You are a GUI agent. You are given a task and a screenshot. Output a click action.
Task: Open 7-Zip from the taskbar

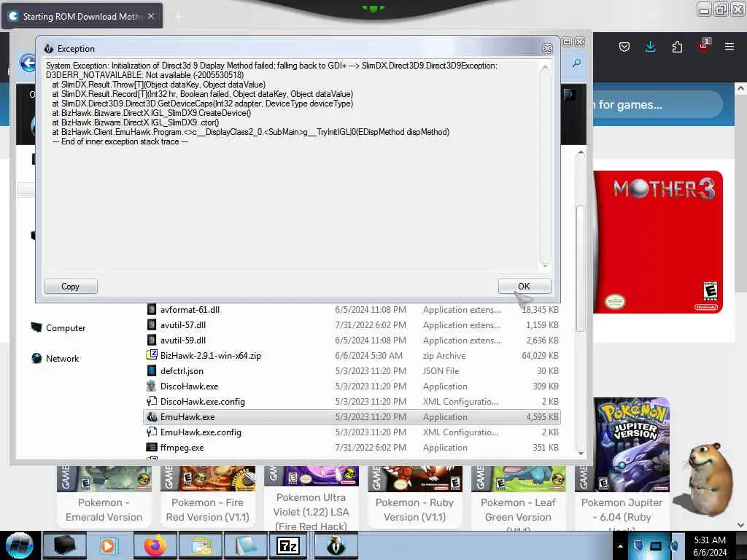pos(287,545)
